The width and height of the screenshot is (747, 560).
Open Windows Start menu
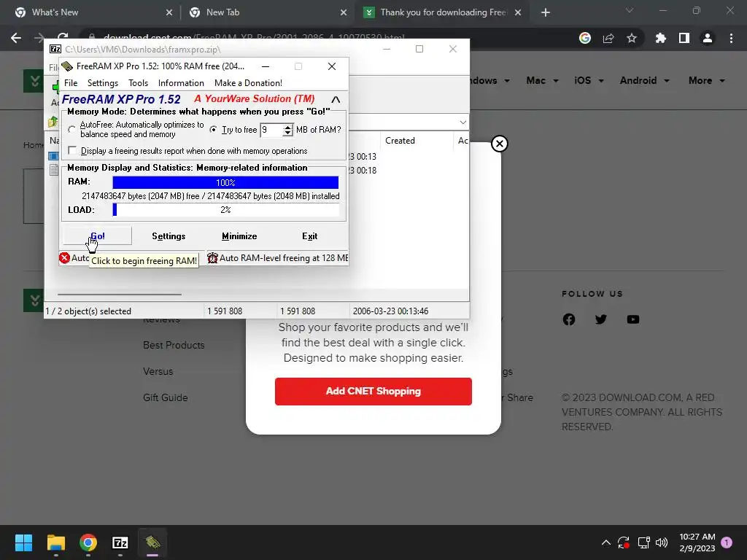tap(24, 542)
